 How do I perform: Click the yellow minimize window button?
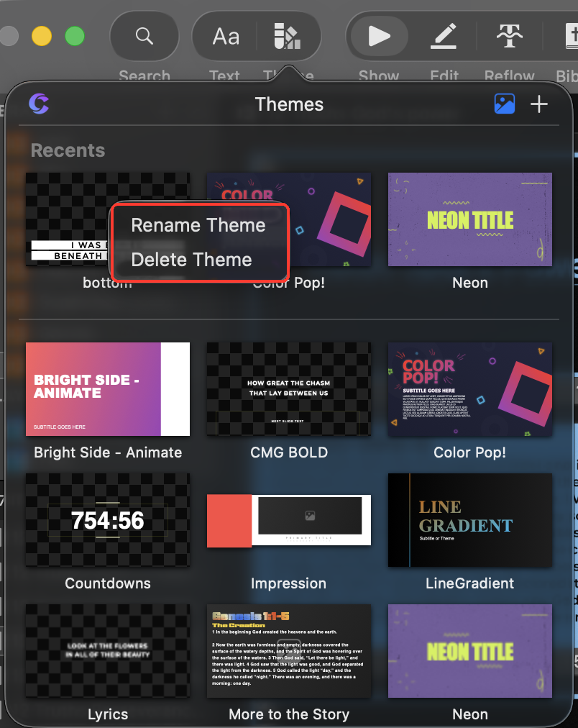coord(41,36)
